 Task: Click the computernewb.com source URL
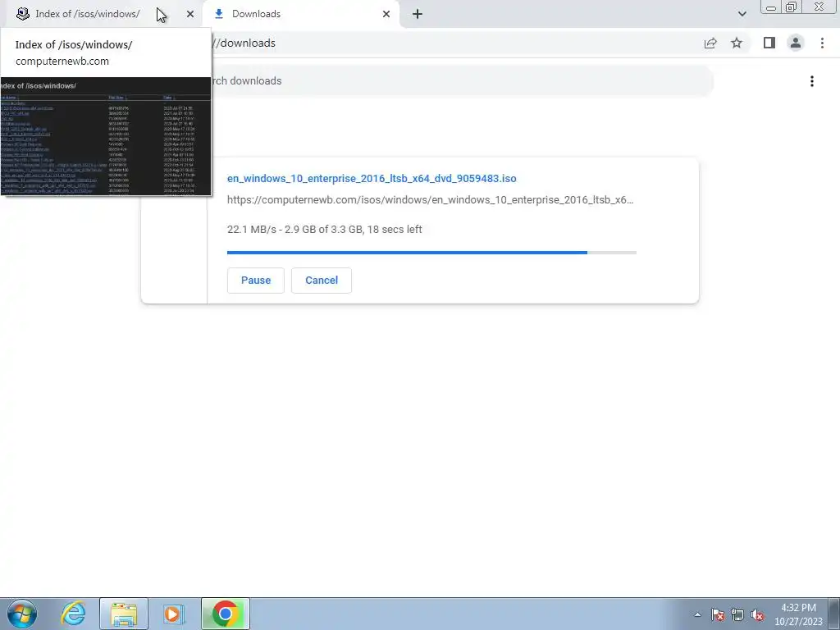point(430,200)
